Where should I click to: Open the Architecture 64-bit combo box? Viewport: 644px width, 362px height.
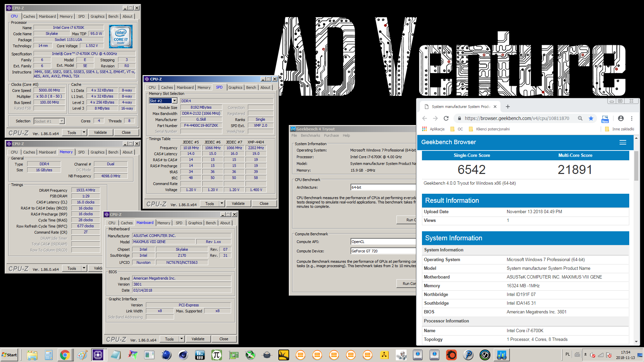point(383,187)
